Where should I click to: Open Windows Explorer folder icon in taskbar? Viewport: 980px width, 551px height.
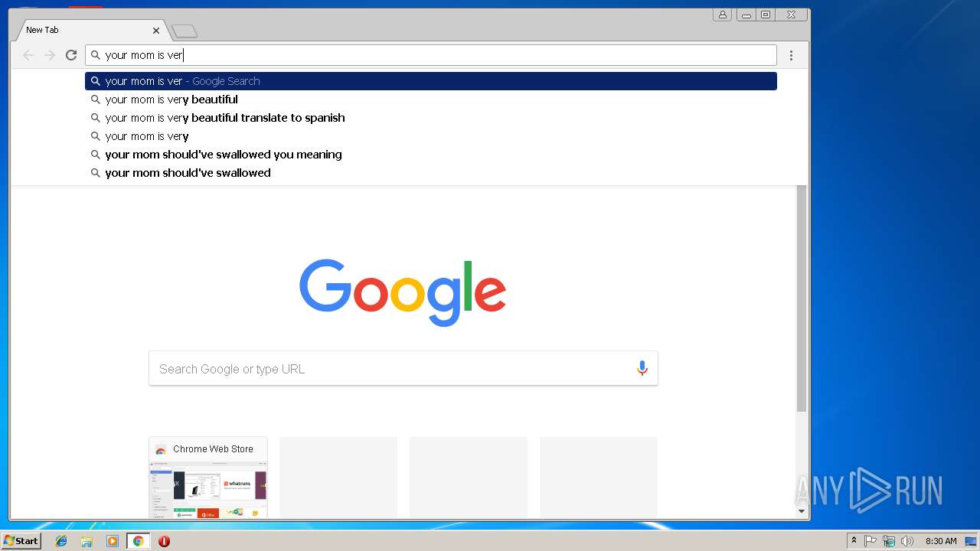pyautogui.click(x=87, y=541)
